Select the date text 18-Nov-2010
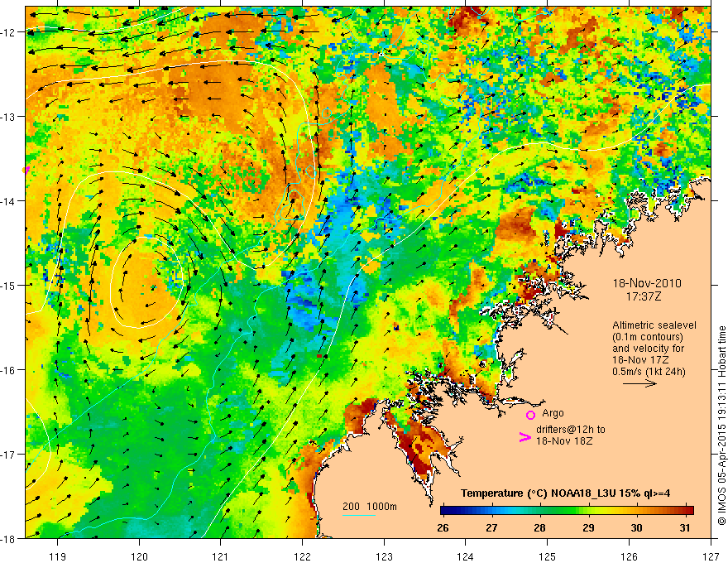The width and height of the screenshot is (728, 563). 647,283
